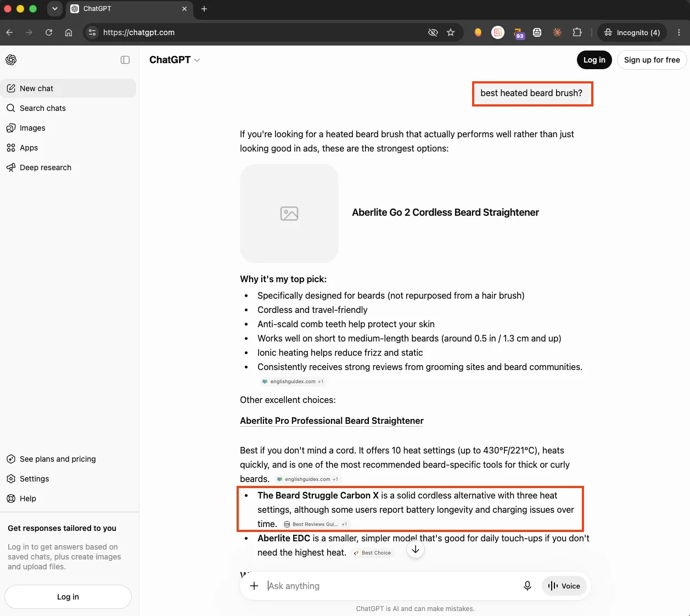This screenshot has height=616, width=690.
Task: Open the englishguidex.com citation after 'beards.'
Action: (x=308, y=479)
